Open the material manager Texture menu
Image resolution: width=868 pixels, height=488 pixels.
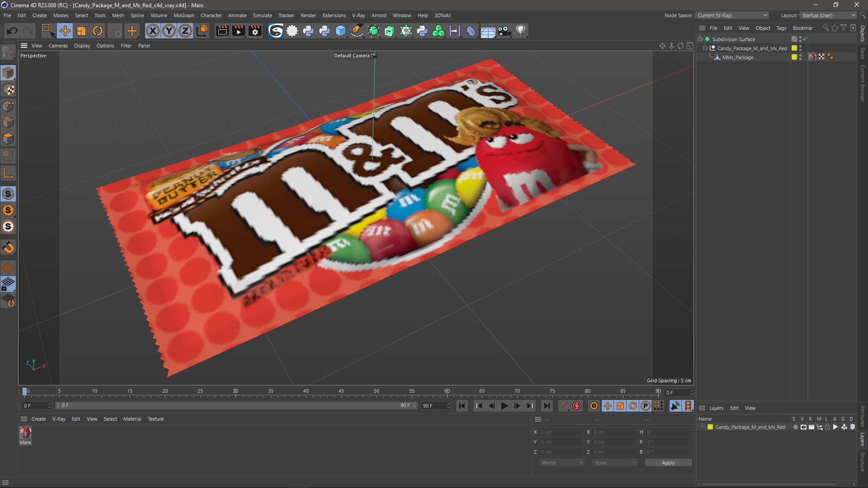tap(156, 419)
